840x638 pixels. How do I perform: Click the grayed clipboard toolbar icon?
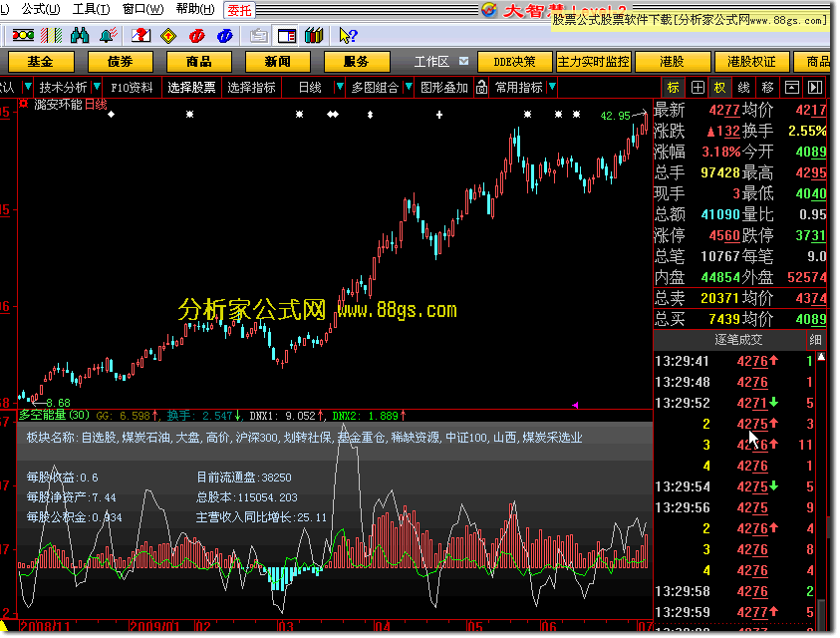pos(259,36)
